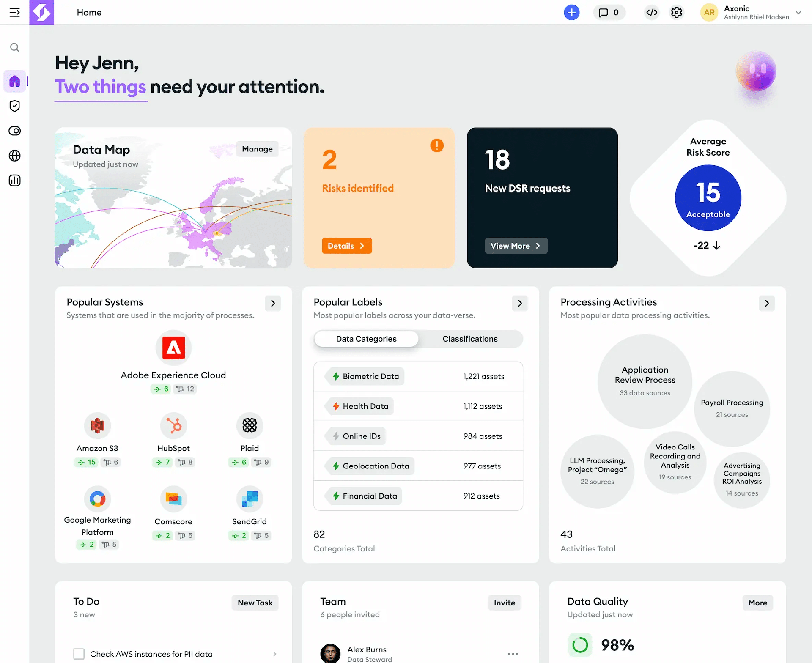Click the Data Quality 98% progress ring
This screenshot has height=663, width=812.
(580, 645)
